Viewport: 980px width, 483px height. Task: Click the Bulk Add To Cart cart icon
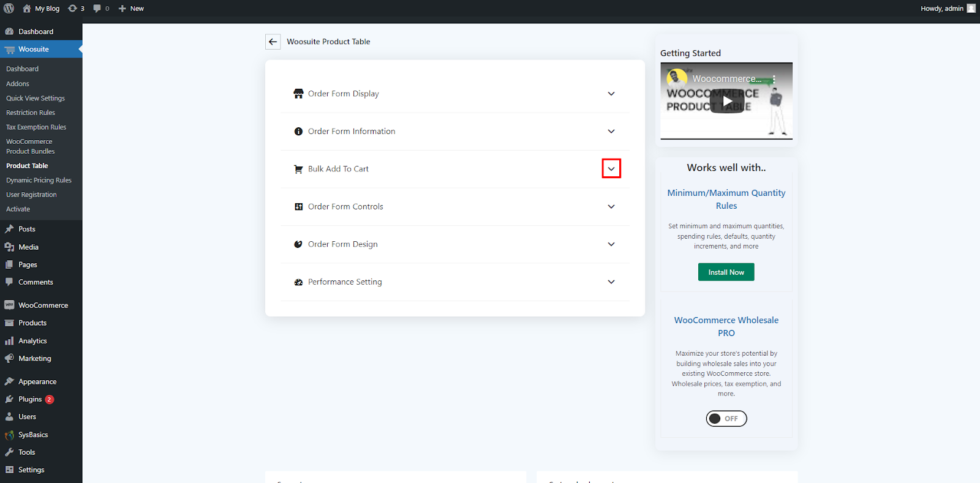pyautogui.click(x=298, y=169)
